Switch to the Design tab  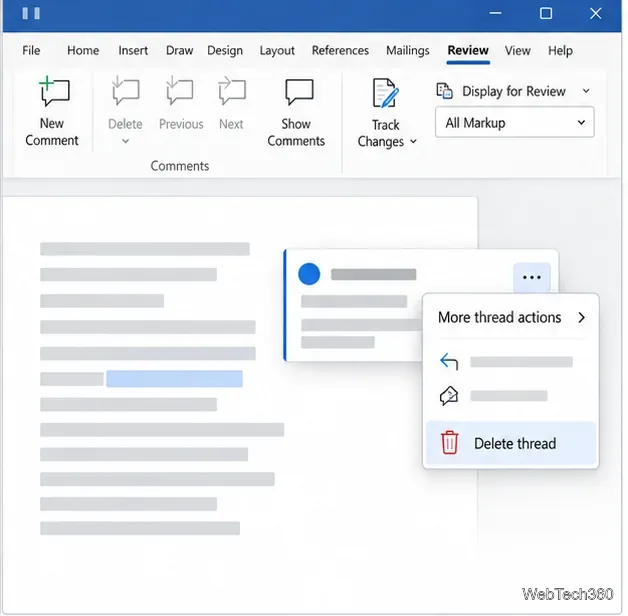(225, 50)
